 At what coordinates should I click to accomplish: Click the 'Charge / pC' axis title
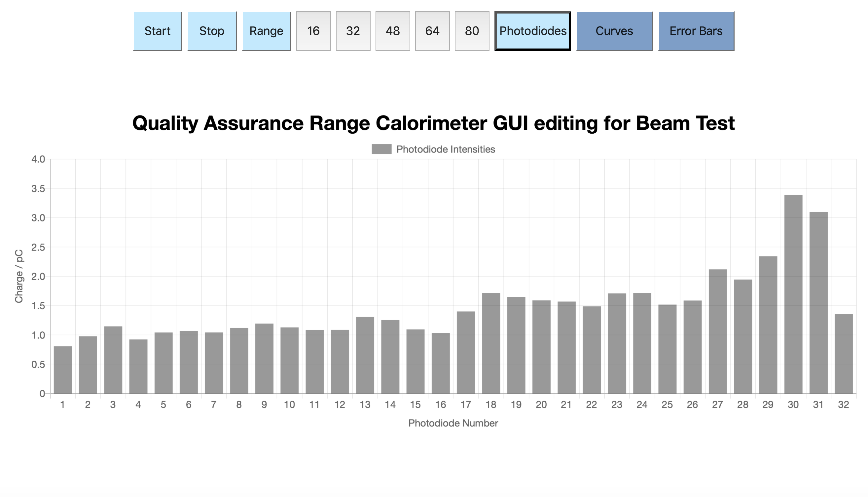tap(19, 276)
